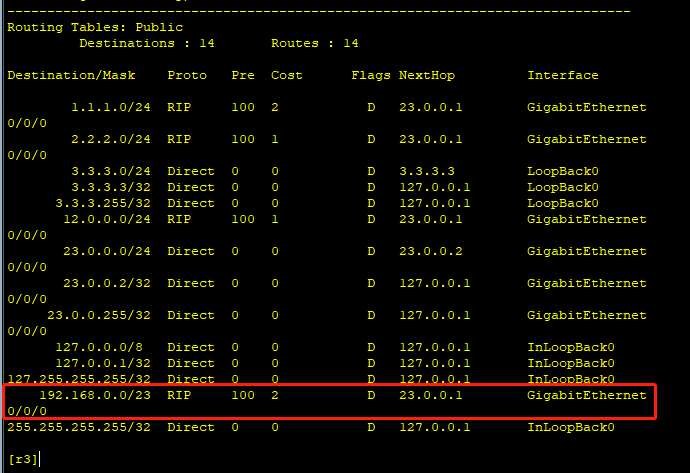Viewport: 690px width, 473px height.
Task: Click the Cost column header
Action: click(x=286, y=75)
